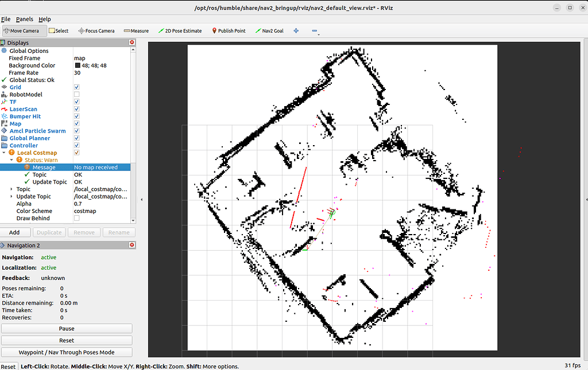Open the File menu
Image resolution: width=588 pixels, height=370 pixels.
(x=6, y=19)
